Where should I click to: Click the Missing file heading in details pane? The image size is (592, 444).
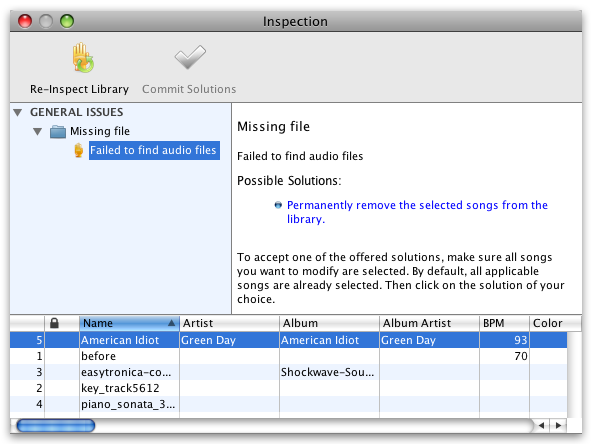(273, 126)
